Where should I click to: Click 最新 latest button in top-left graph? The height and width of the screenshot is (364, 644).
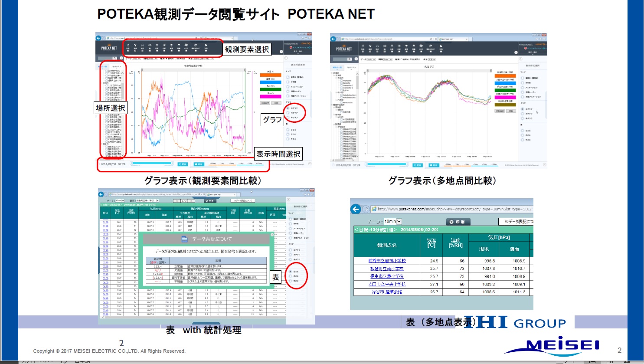[x=199, y=164]
